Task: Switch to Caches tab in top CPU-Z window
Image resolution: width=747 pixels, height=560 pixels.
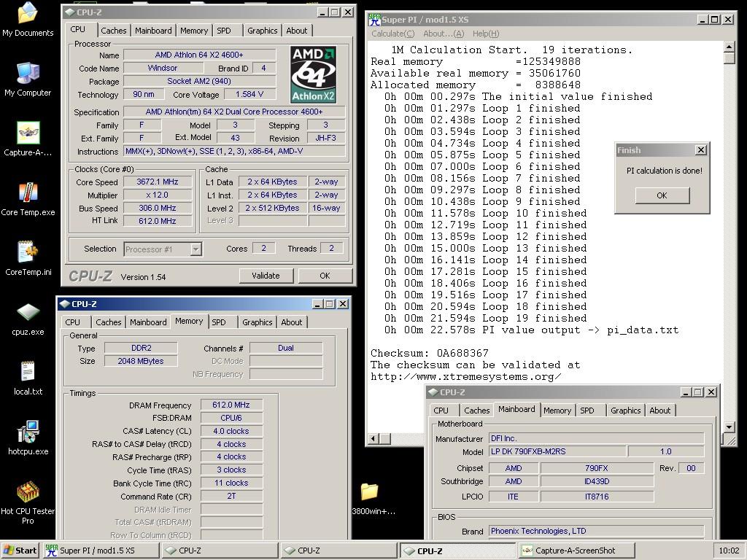Action: [113, 31]
